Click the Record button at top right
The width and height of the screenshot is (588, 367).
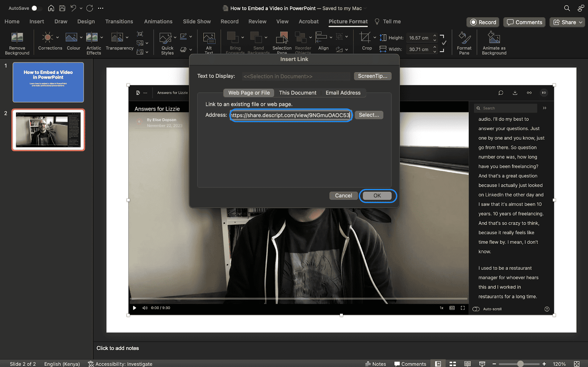click(x=483, y=22)
